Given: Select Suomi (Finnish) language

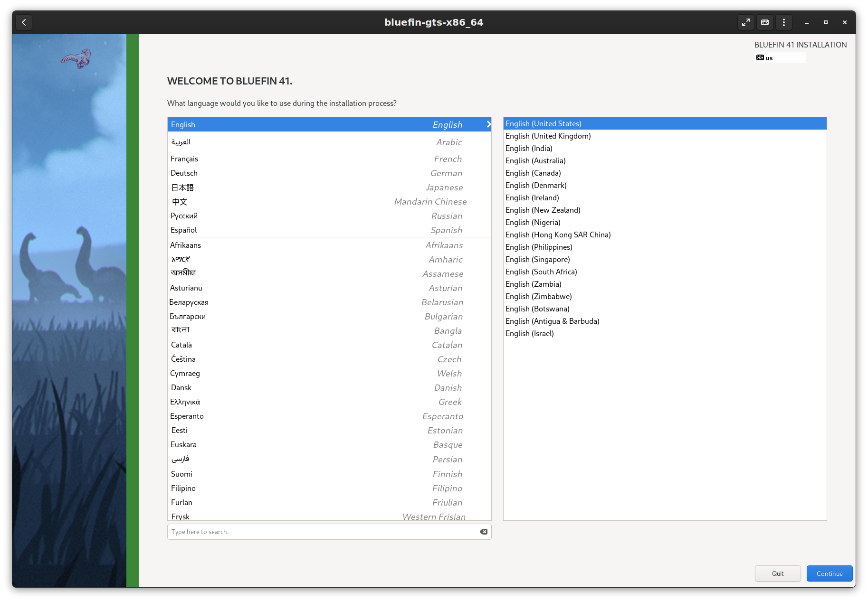Looking at the screenshot, I should 329,474.
